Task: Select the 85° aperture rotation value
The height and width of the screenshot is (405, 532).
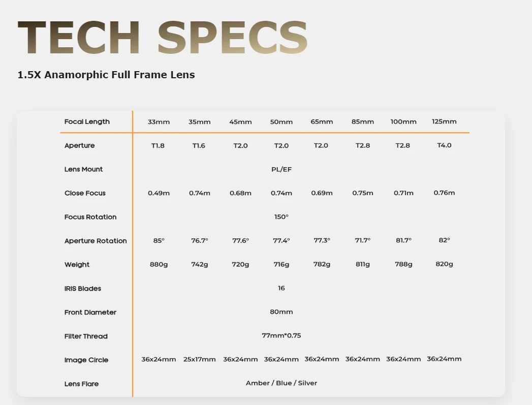Action: coord(159,240)
